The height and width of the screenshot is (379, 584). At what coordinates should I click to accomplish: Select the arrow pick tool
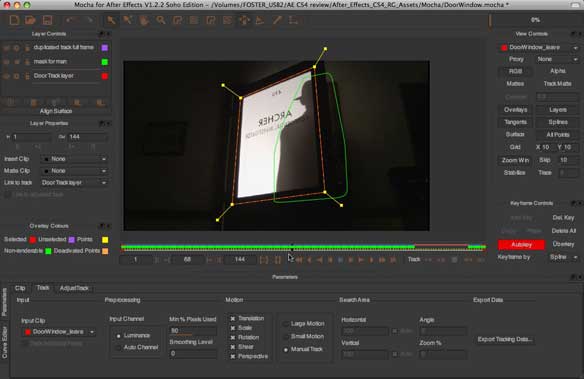click(111, 20)
